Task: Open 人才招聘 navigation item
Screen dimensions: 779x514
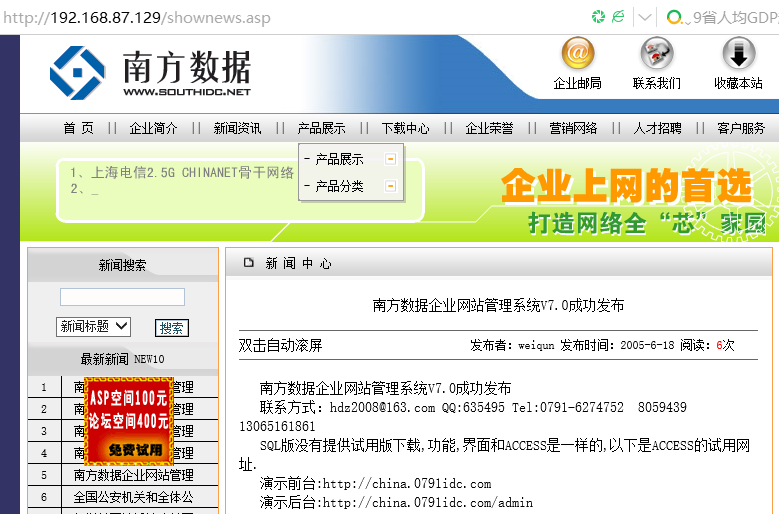Action: [657, 128]
